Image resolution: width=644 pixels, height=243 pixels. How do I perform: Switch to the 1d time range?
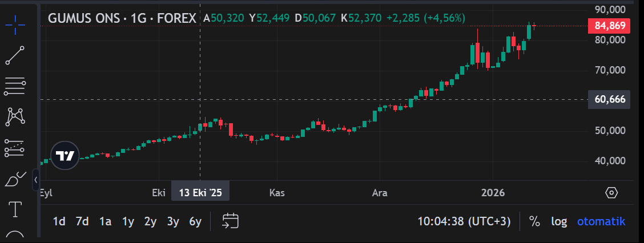59,221
